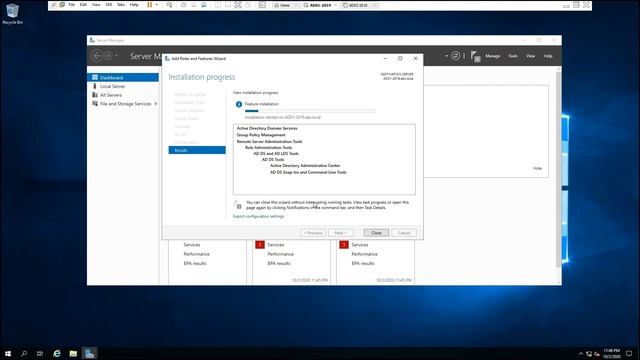Click Cancel button in wizard
Screen dimensions: 640x360
404,233
